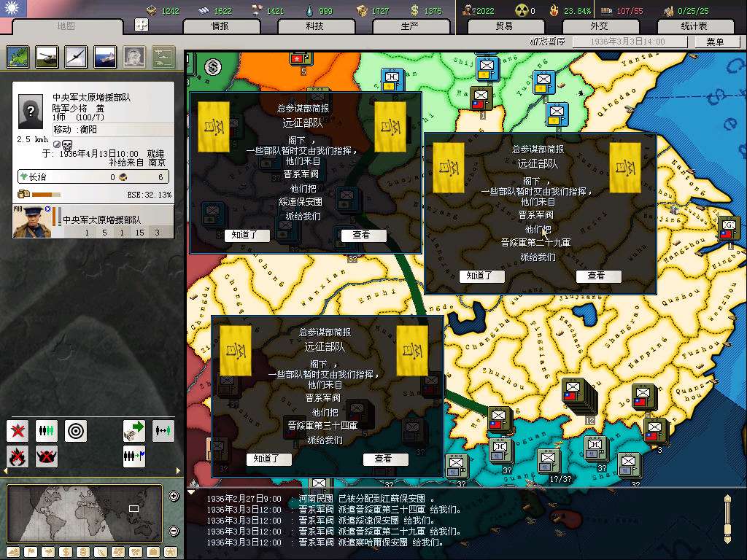Click the red-crossed helmet order button
This screenshot has width=747, height=560.
[47, 456]
